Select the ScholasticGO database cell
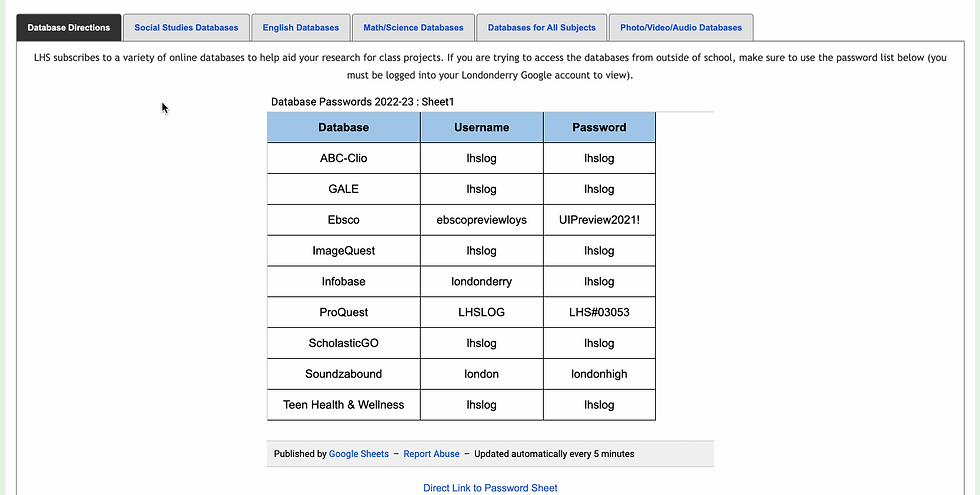980x495 pixels. click(x=344, y=343)
